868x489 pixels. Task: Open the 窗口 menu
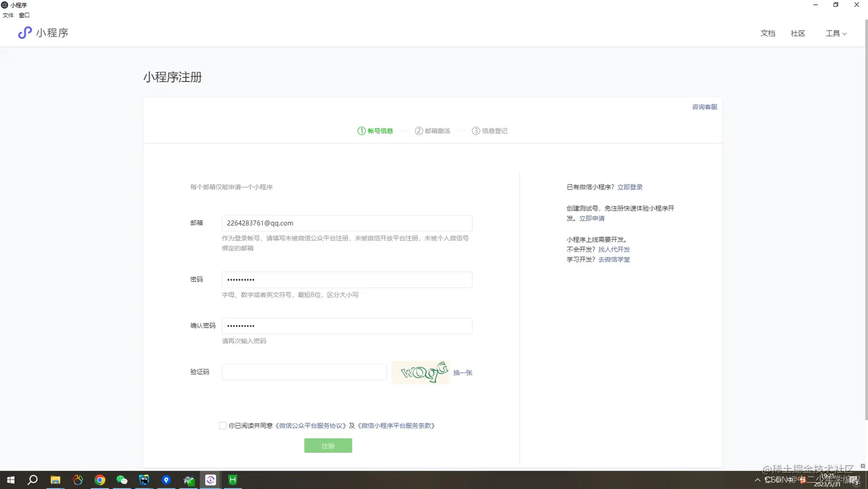point(24,16)
